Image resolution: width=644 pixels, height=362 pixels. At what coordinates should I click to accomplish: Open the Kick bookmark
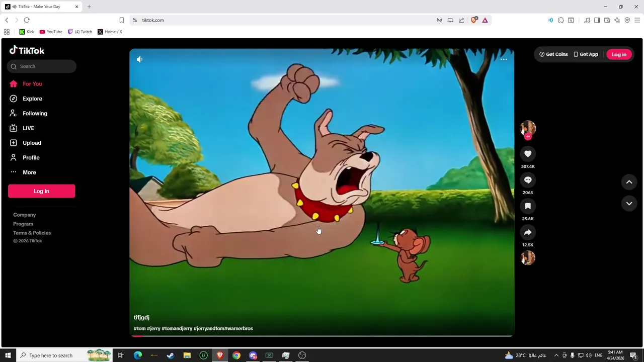pyautogui.click(x=27, y=32)
